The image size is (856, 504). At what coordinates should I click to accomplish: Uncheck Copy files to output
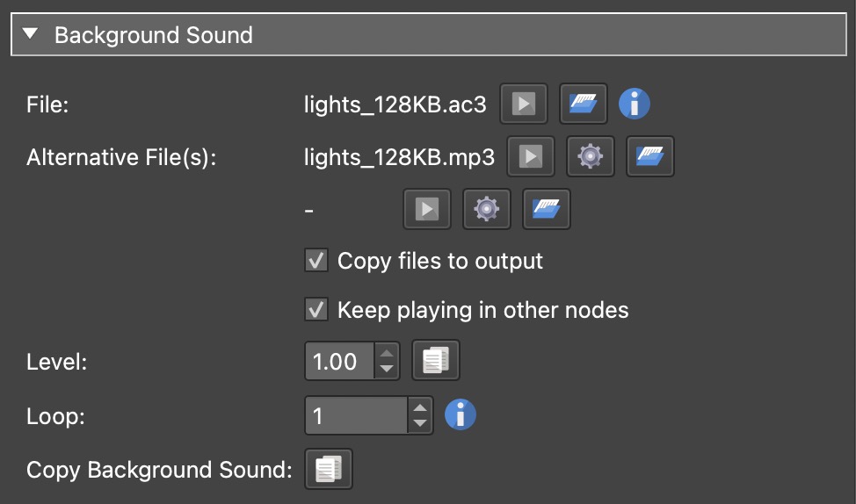pos(316,261)
